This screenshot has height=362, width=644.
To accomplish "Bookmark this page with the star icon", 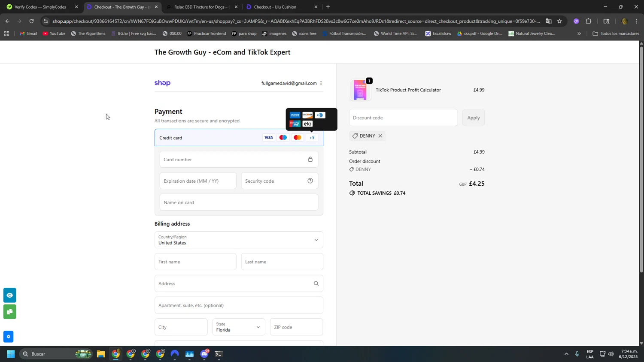I will coord(559,21).
